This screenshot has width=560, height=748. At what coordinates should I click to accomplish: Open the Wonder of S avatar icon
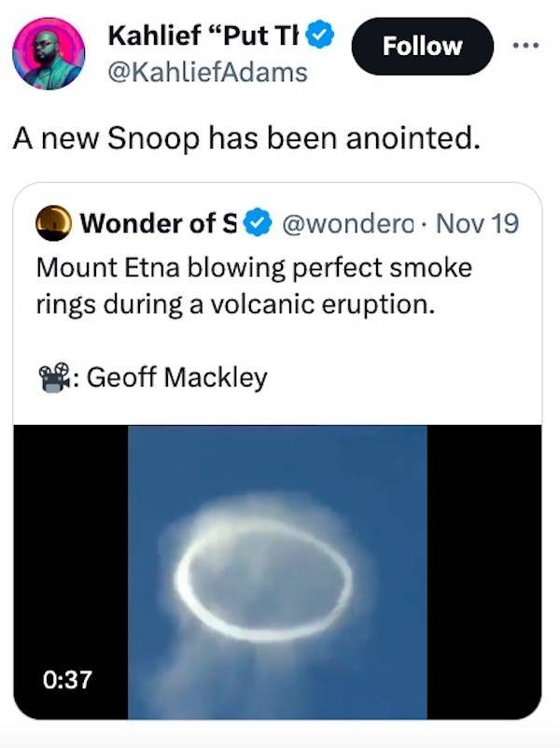coord(58,223)
